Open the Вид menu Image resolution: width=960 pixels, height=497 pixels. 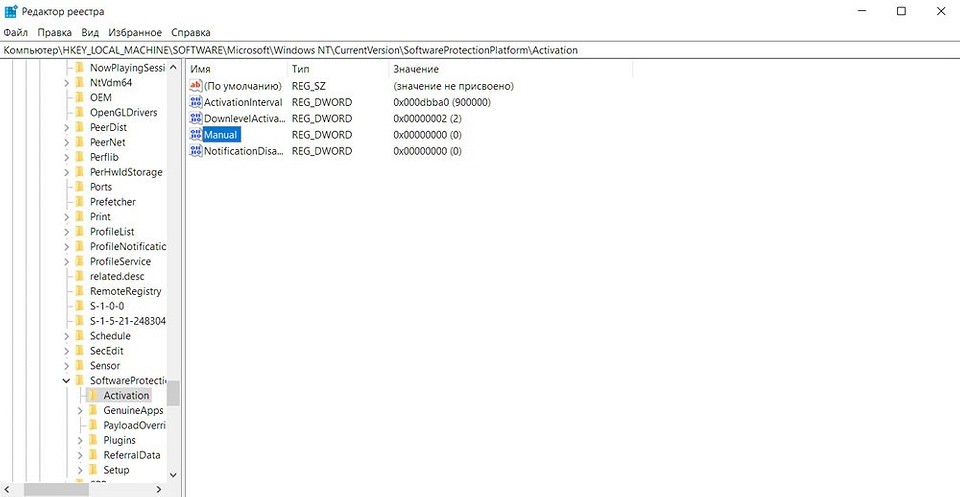(90, 32)
